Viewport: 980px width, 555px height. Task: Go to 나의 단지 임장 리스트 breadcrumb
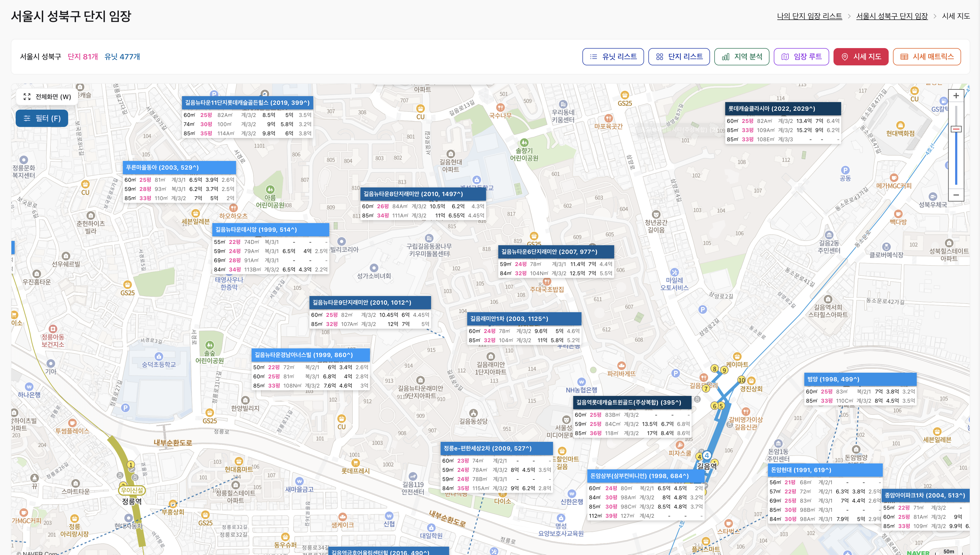(x=809, y=16)
